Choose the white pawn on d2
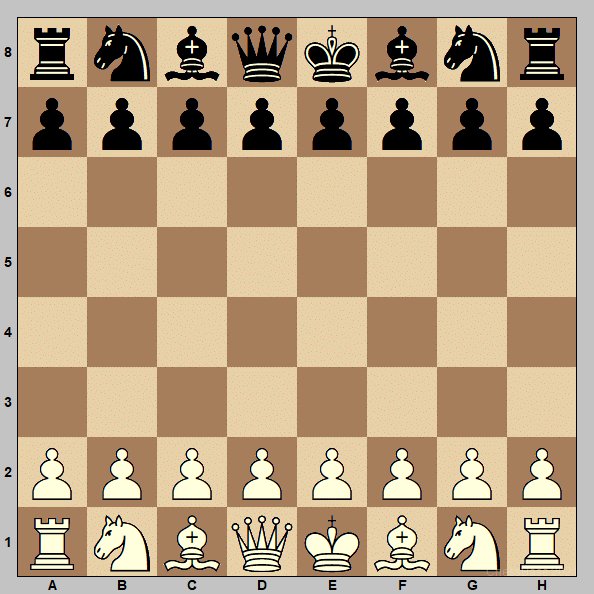594x594 pixels. click(262, 473)
